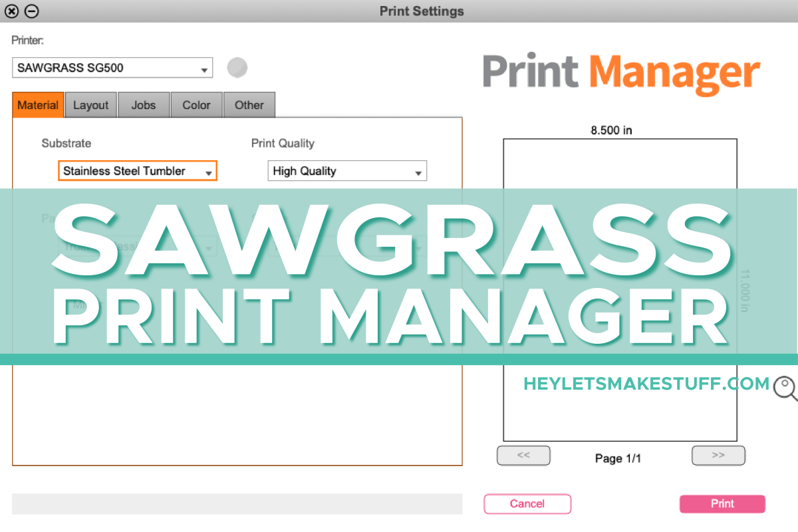Select the Color tab
The height and width of the screenshot is (532, 798).
coord(196,105)
